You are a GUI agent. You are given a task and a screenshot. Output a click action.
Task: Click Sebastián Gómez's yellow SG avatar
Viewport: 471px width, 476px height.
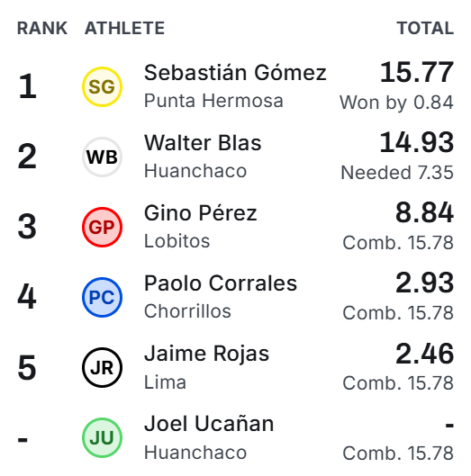102,86
